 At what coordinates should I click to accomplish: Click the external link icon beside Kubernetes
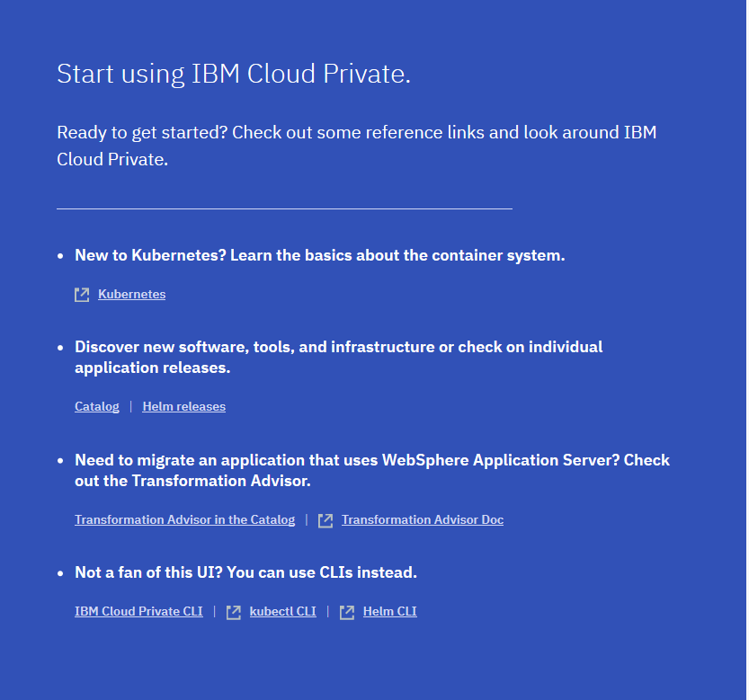click(82, 295)
